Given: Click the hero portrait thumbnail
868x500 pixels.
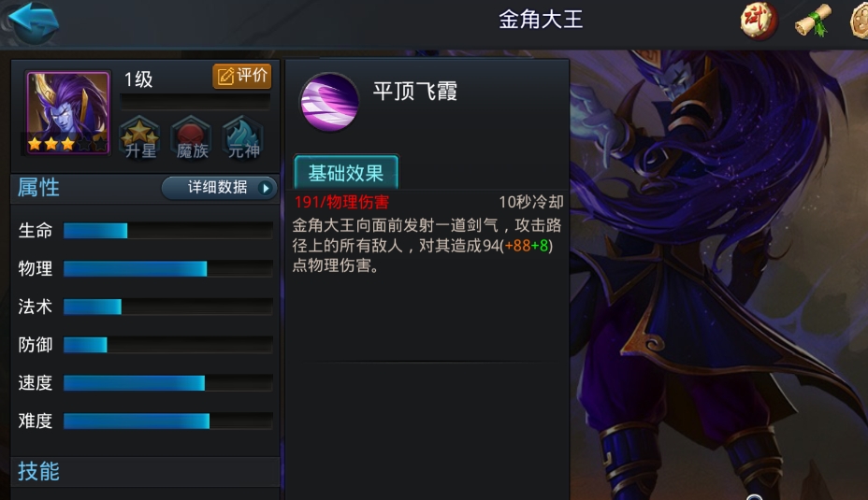Looking at the screenshot, I should pos(67,112).
